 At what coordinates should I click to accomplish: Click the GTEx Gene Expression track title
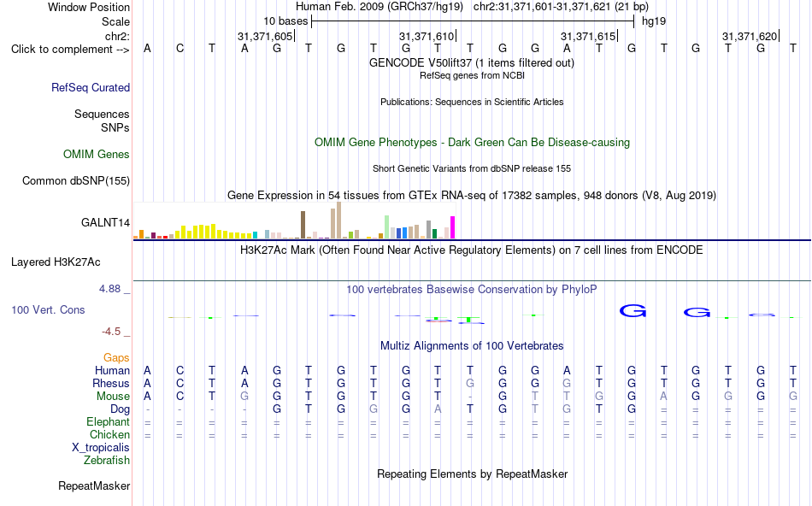coord(472,195)
